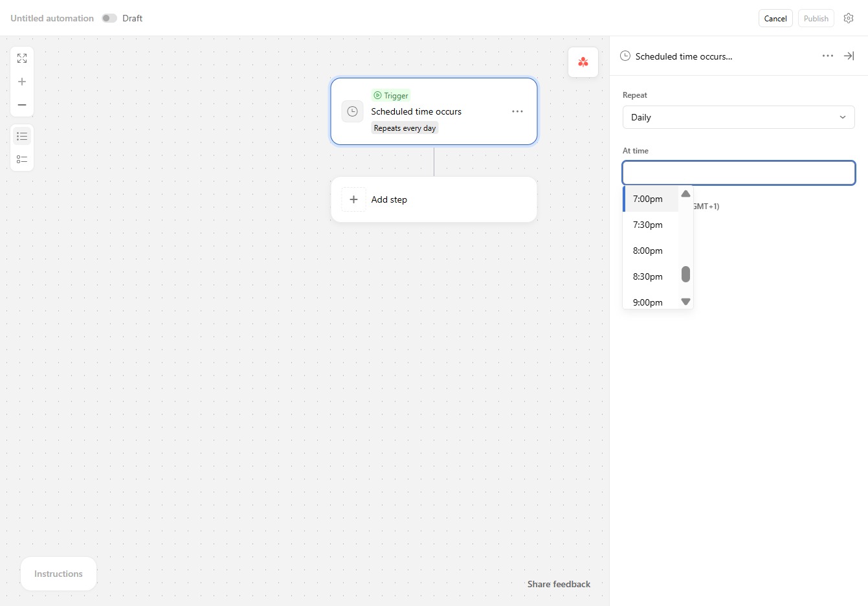Open the Repeat Daily dropdown
Screen dimensions: 868x606
739,117
